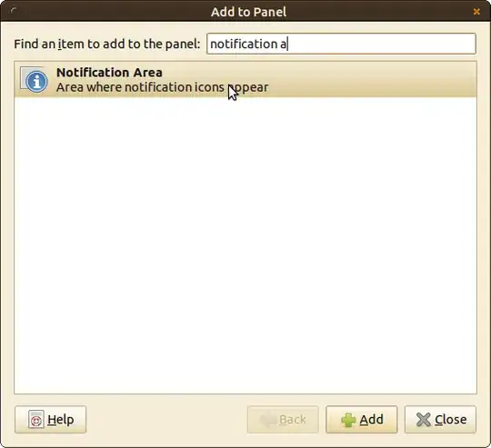Viewport: 491px width, 448px height.
Task: Open Help for Add to Panel
Action: coord(50,420)
